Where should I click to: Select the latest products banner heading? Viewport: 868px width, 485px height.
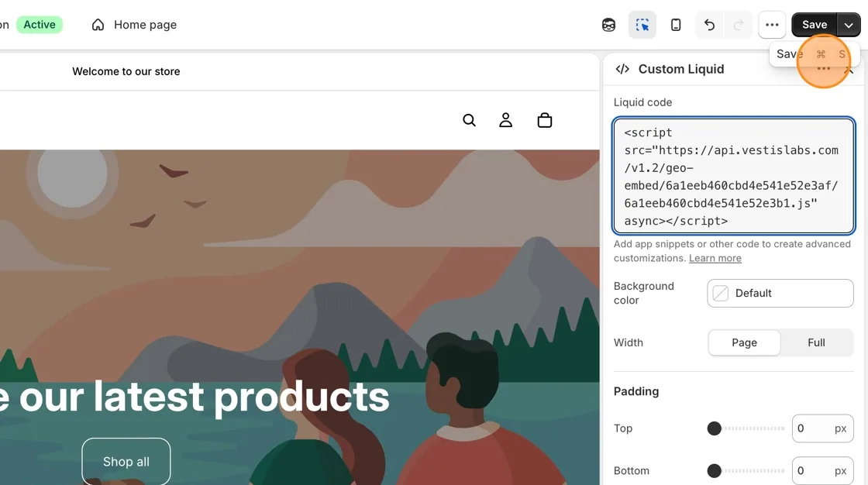pyautogui.click(x=195, y=397)
